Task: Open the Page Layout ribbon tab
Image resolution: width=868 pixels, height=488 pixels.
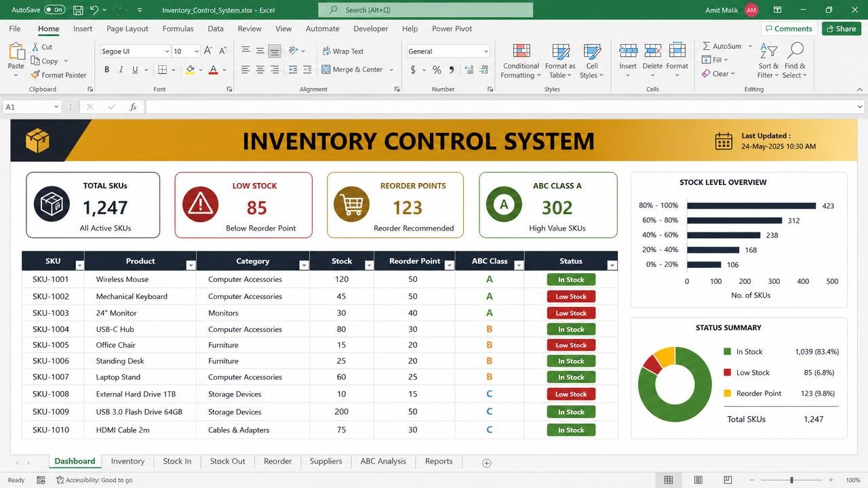Action: pos(127,29)
